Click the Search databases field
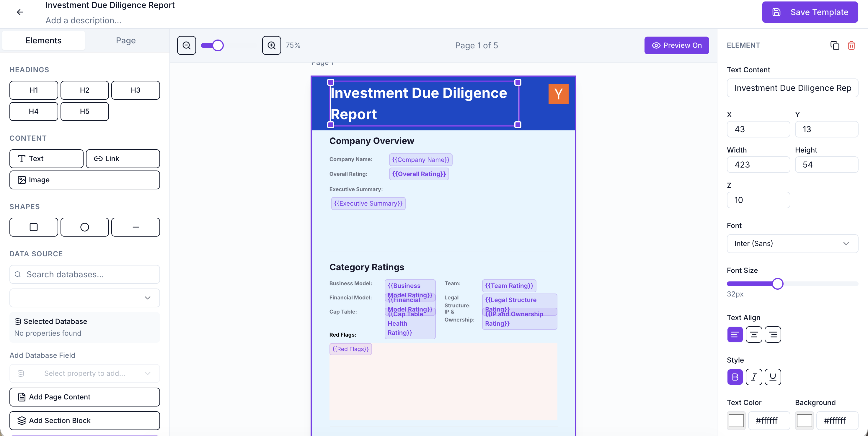Image resolution: width=868 pixels, height=436 pixels. pyautogui.click(x=84, y=274)
